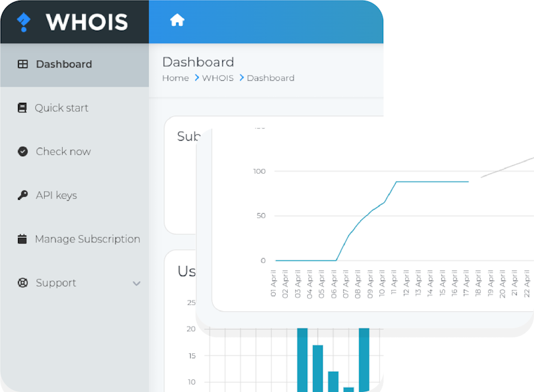Click the Quick start book icon
534x392 pixels.
(22, 108)
